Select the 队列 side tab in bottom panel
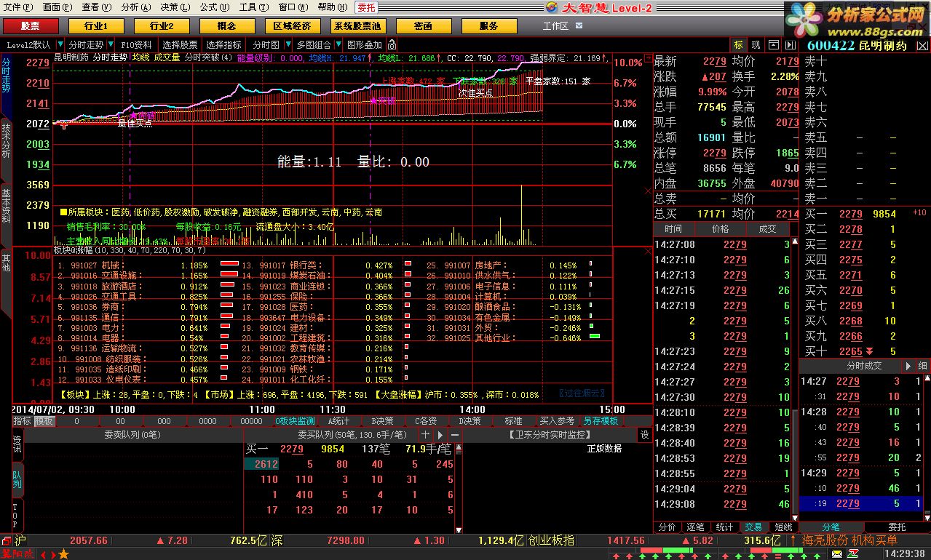Screen dimensions: 931x560 (17, 479)
